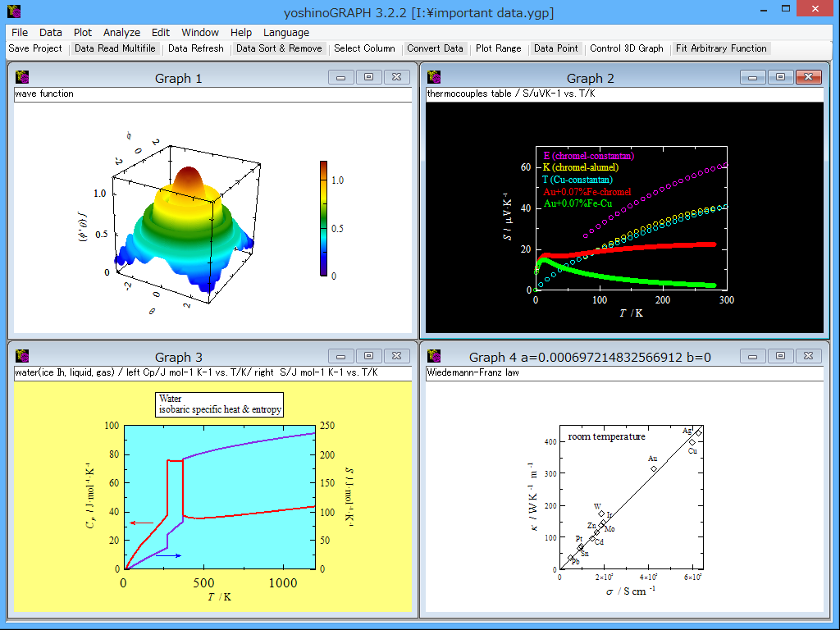Click Data Refresh in the toolbar
The height and width of the screenshot is (630, 840).
pos(195,48)
